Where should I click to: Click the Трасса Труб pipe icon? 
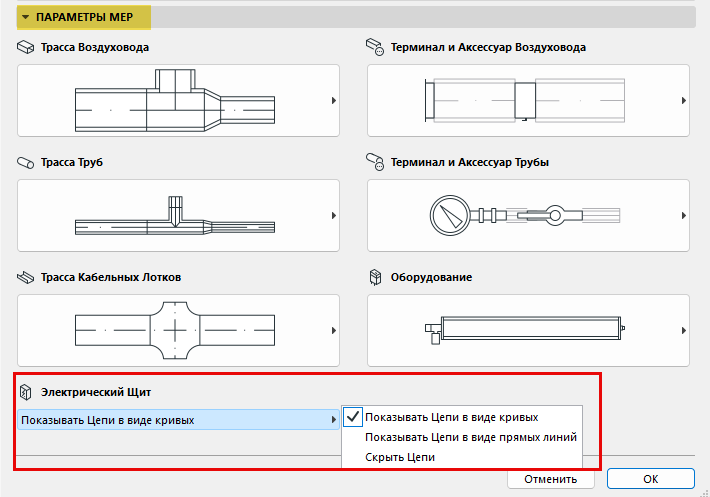click(x=25, y=162)
